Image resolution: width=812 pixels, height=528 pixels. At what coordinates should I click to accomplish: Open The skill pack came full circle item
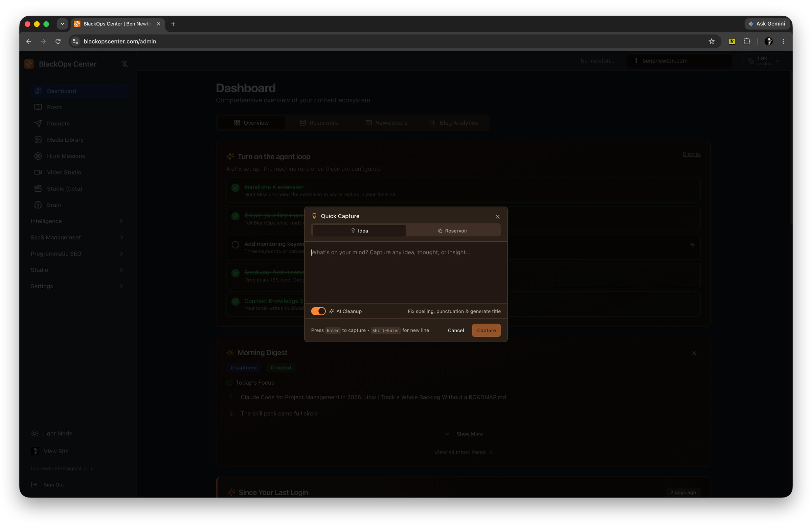(279, 414)
